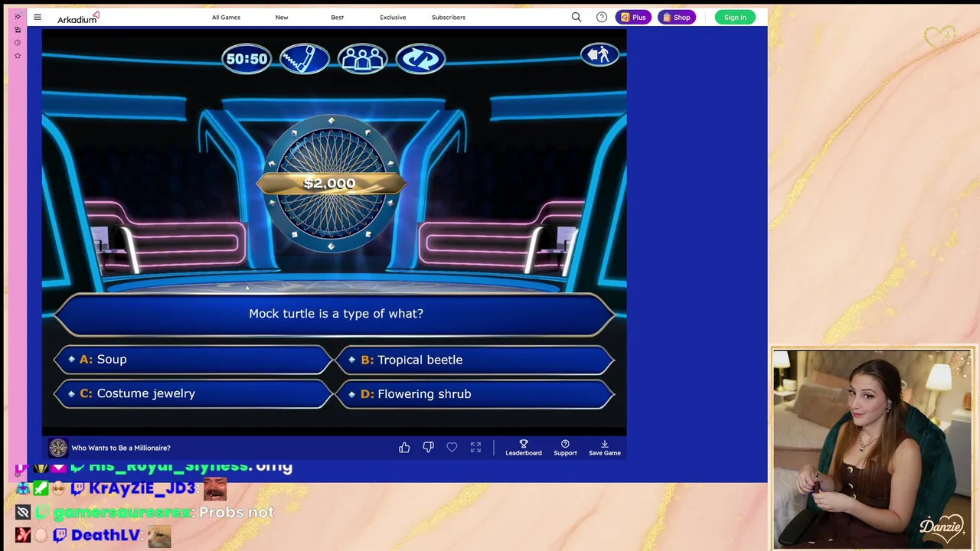Click the second icon in the pink sidebar
980x551 pixels.
tap(18, 30)
